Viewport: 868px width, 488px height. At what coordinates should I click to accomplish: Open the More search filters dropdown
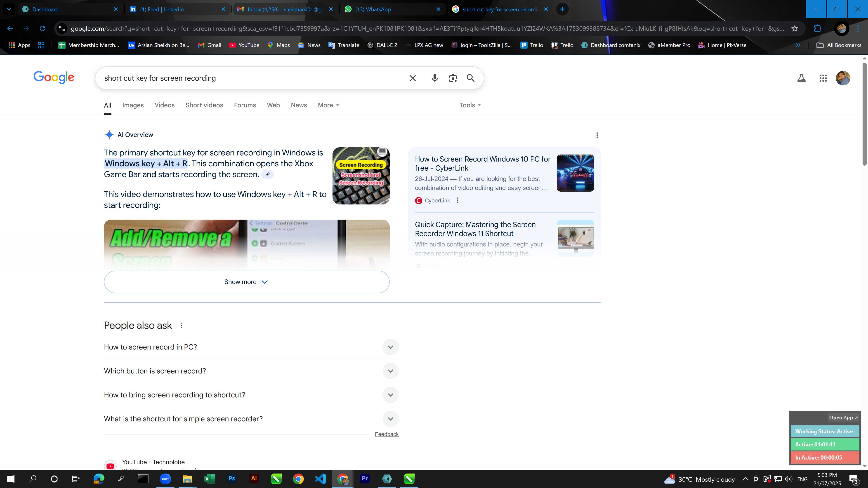click(328, 105)
